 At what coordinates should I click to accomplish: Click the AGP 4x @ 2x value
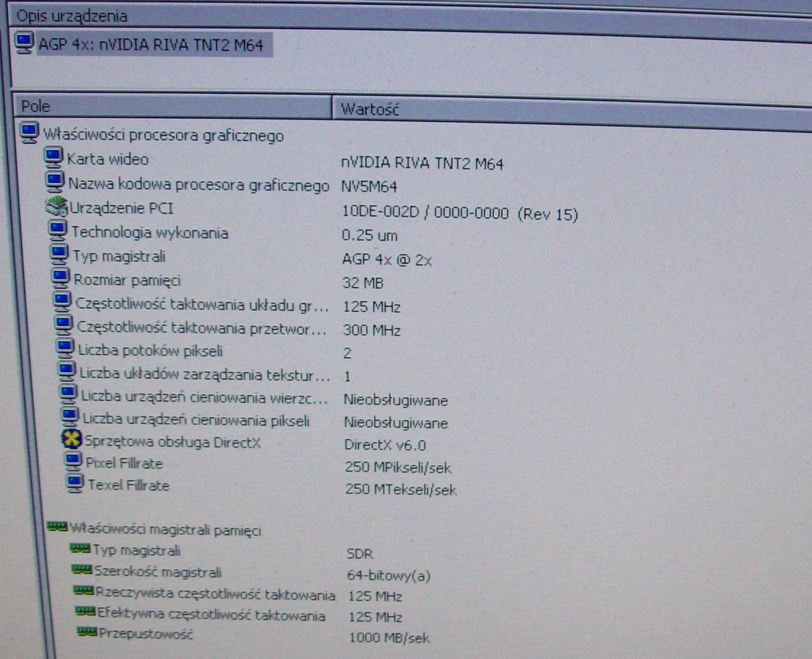coord(387,260)
